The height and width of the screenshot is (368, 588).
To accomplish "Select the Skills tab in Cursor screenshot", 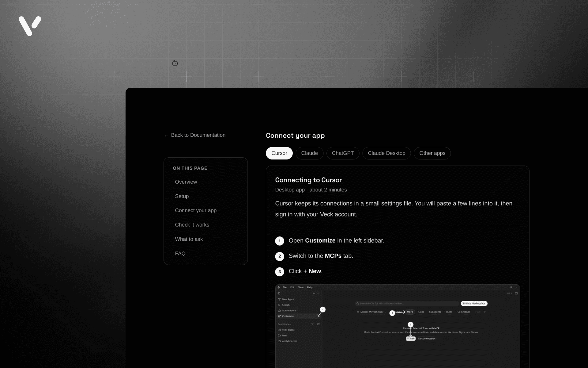I will tap(421, 312).
